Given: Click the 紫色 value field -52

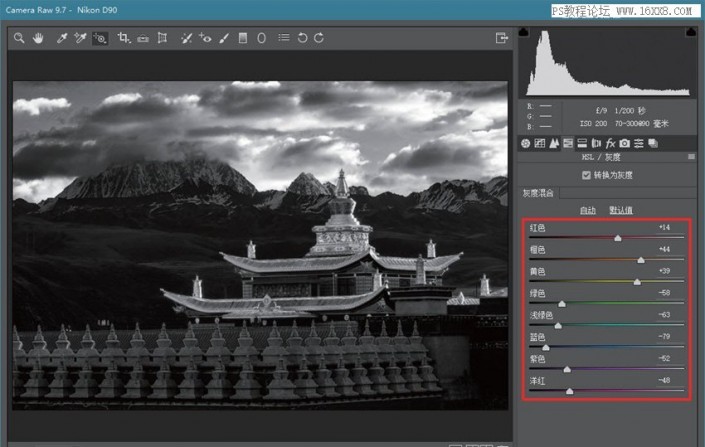Looking at the screenshot, I should (x=664, y=358).
